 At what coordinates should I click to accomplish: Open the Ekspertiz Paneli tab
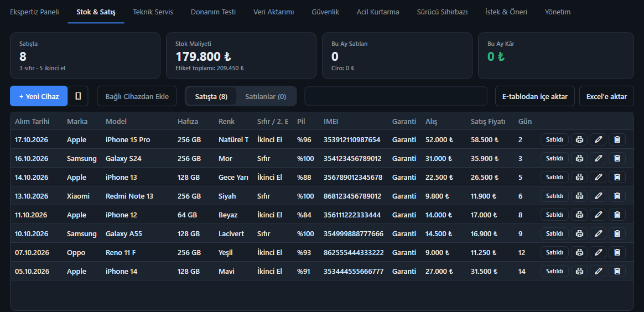coord(34,12)
